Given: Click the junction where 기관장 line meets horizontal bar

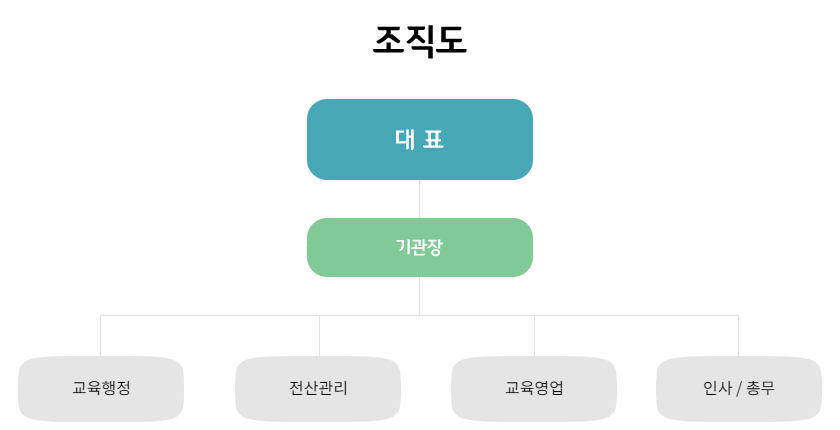Looking at the screenshot, I should pyautogui.click(x=419, y=315).
